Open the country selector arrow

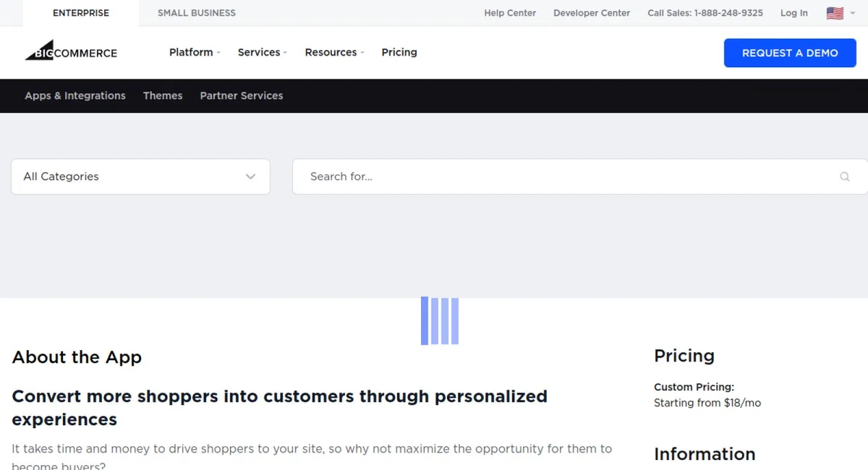click(x=853, y=13)
